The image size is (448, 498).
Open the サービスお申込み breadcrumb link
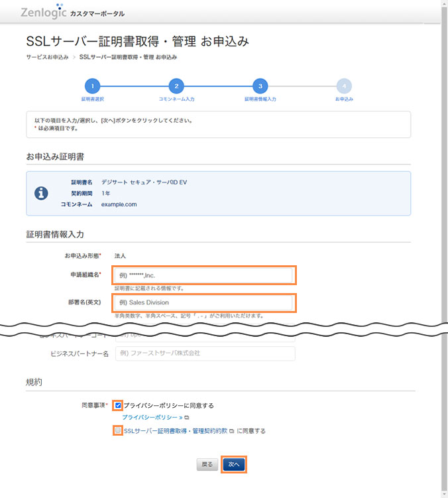(47, 58)
